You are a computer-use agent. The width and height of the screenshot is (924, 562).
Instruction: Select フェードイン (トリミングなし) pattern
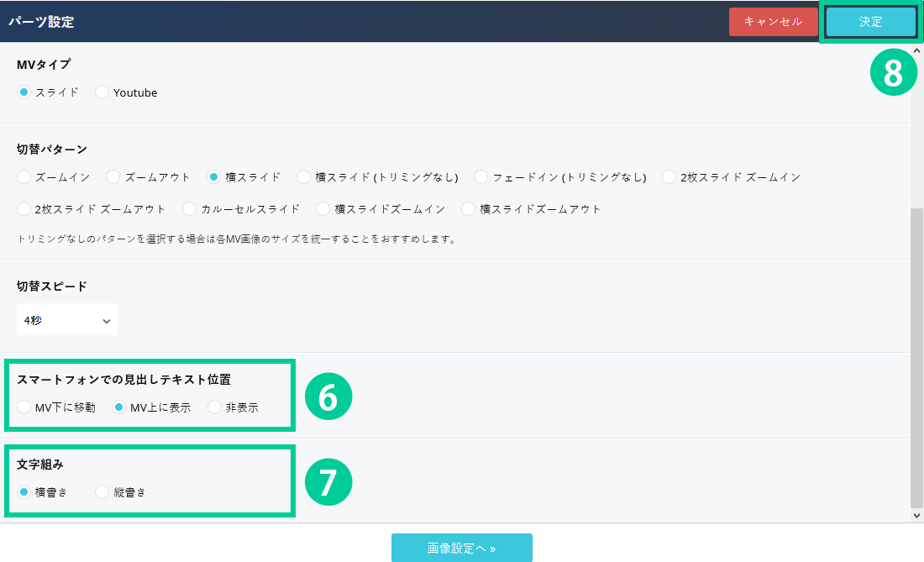[x=481, y=177]
